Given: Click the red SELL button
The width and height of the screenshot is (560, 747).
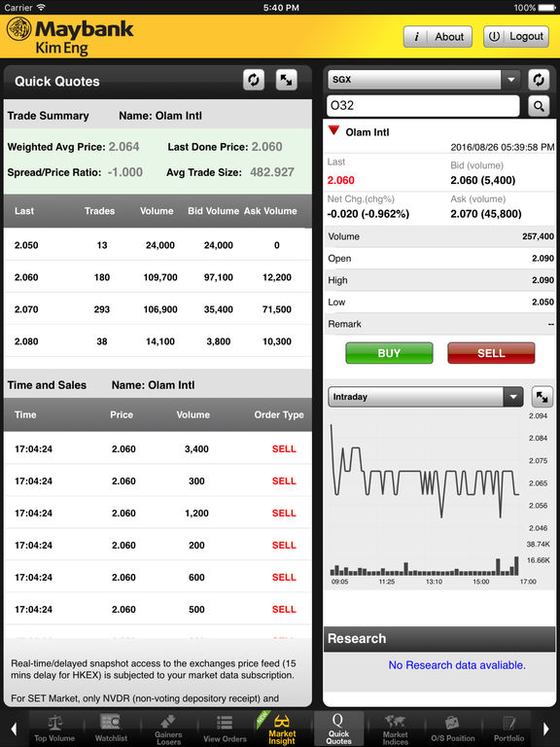Looking at the screenshot, I should point(491,353).
